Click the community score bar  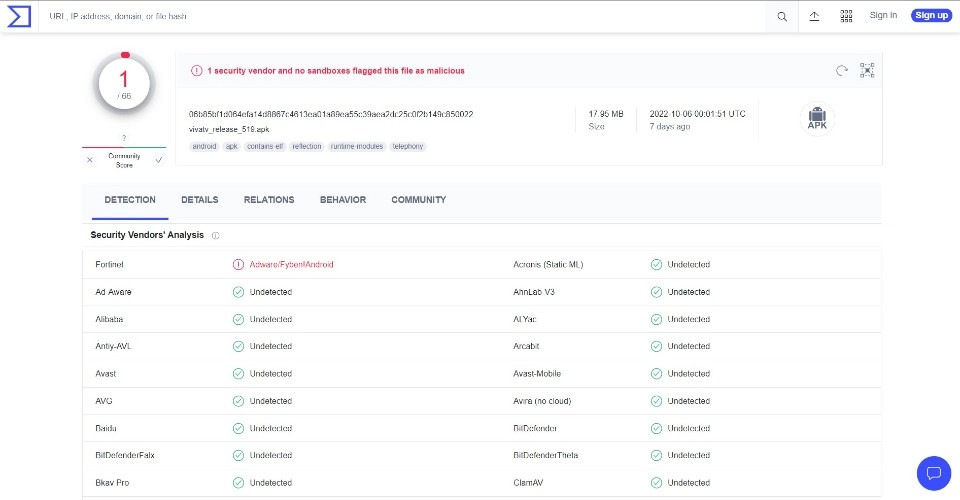point(124,147)
